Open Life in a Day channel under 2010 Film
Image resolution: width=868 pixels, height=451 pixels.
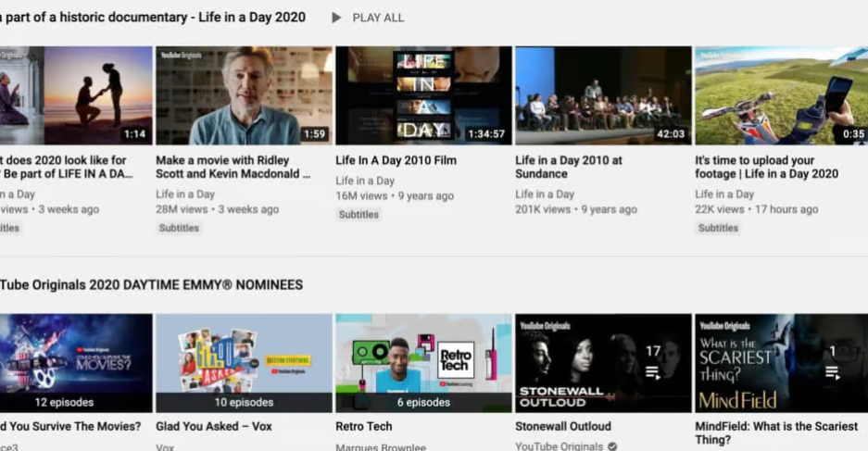365,181
